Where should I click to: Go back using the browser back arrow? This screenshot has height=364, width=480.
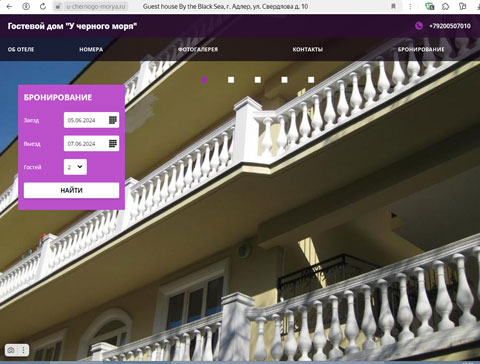pyautogui.click(x=9, y=6)
